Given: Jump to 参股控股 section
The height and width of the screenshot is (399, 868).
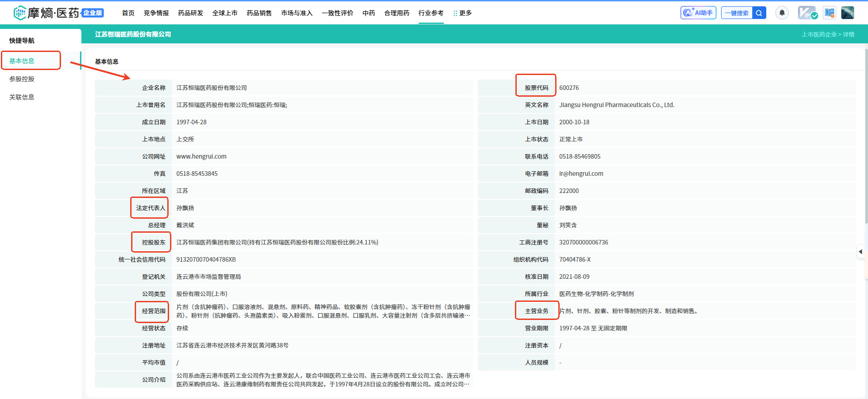Looking at the screenshot, I should pos(22,79).
